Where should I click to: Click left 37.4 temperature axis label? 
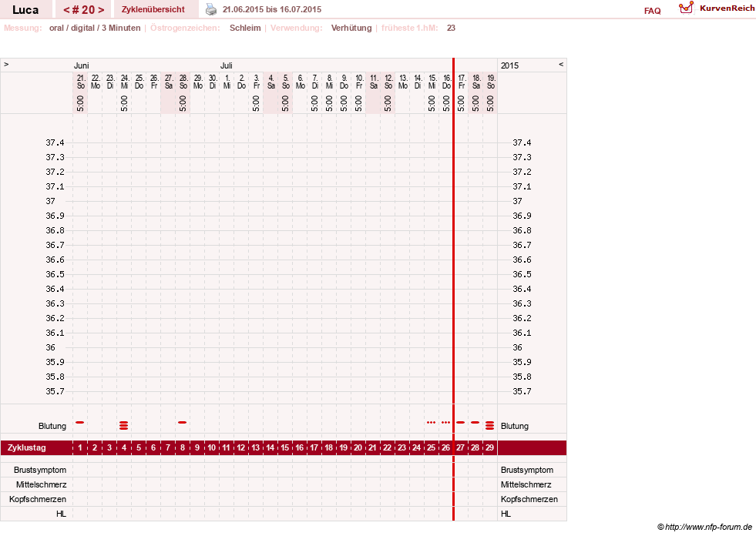[x=55, y=142]
